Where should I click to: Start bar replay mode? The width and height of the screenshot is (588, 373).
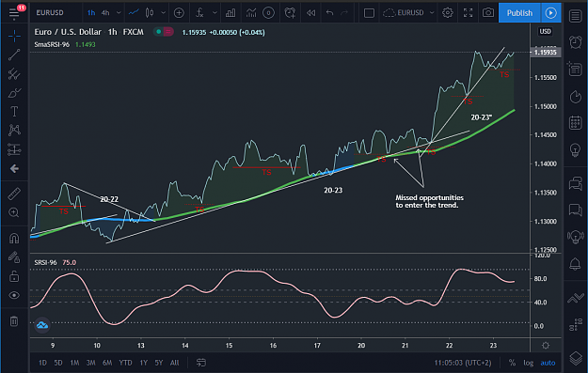pos(310,13)
